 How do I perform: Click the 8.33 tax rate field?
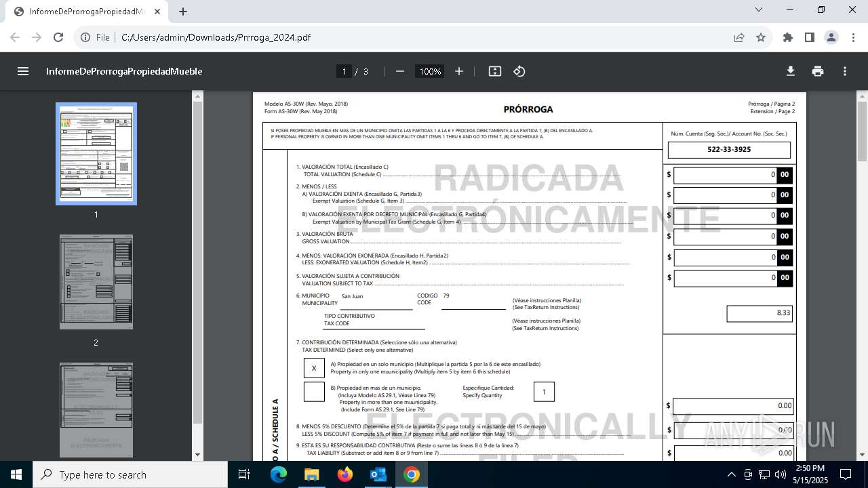(x=759, y=313)
